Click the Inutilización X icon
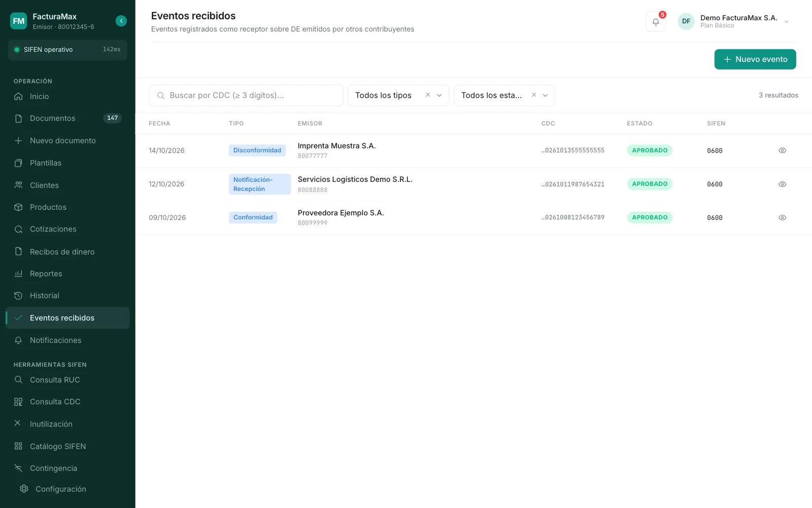Image resolution: width=812 pixels, height=508 pixels. point(17,423)
